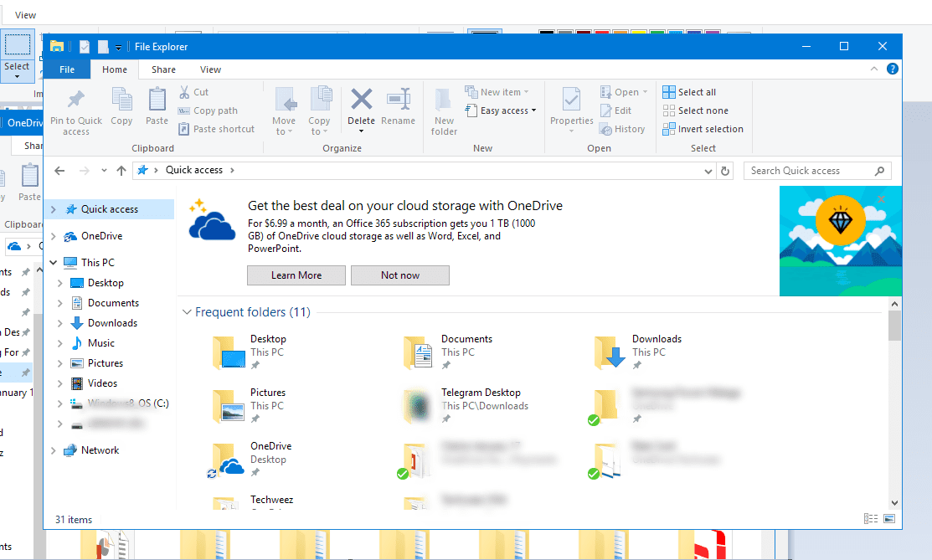Close the OneDrive ad banner

click(881, 199)
